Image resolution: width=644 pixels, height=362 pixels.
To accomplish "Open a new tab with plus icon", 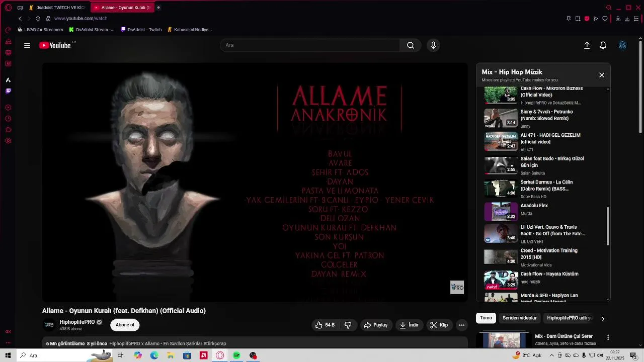I will pyautogui.click(x=158, y=8).
